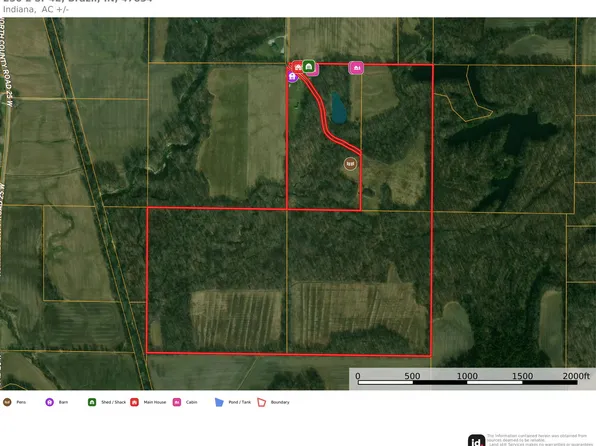Viewport: 596px width, 446px height.
Task: Click the green Shed / Shack legend icon
Action: point(92,402)
